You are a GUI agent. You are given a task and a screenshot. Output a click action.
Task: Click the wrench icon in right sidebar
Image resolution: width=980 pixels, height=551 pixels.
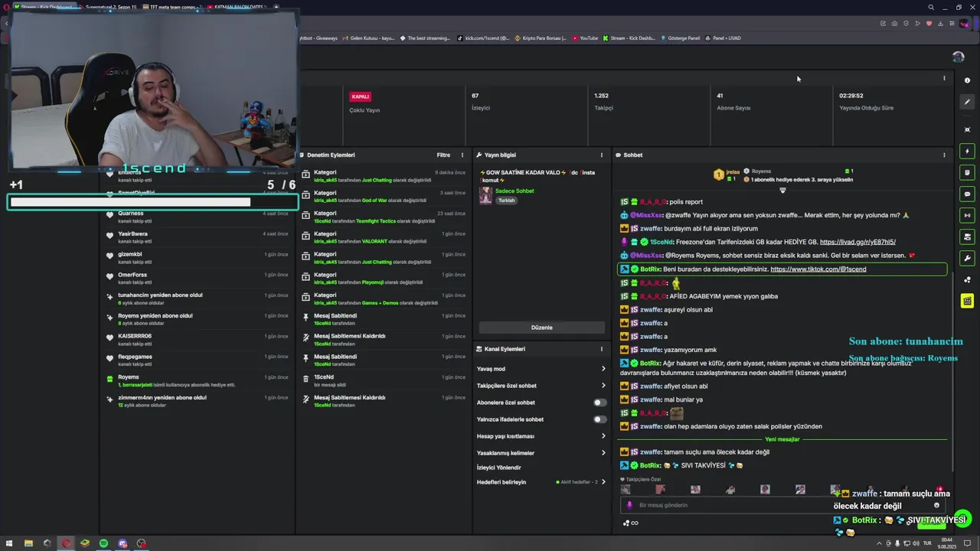(968, 258)
